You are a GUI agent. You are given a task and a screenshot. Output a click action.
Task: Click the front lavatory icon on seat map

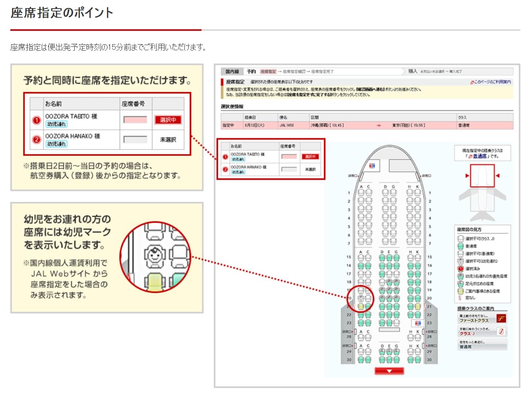[372, 166]
